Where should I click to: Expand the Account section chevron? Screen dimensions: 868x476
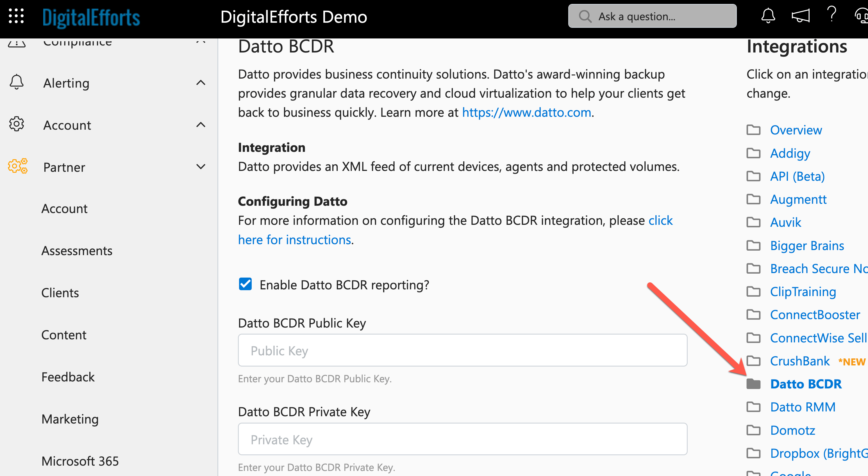coord(201,125)
